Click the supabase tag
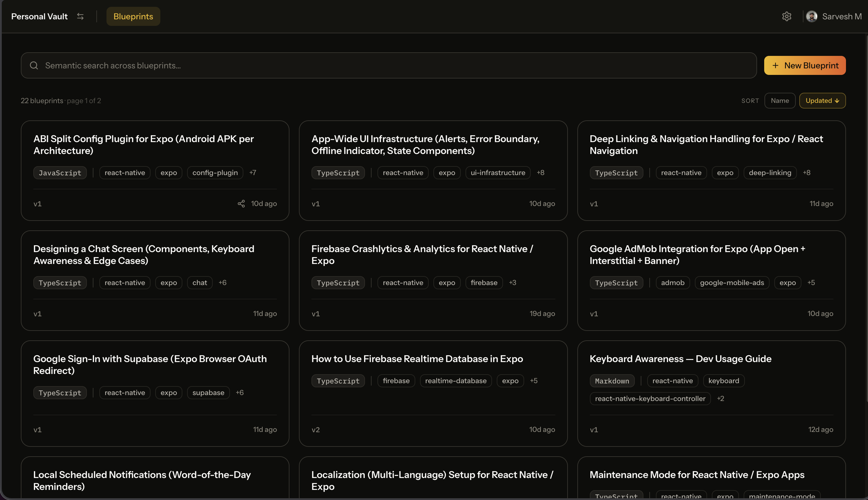 click(208, 392)
